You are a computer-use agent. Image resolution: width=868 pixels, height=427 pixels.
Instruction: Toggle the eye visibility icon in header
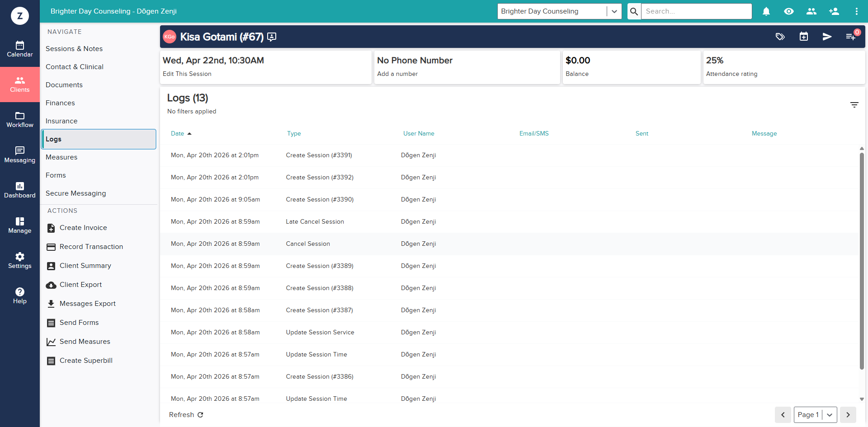point(789,11)
